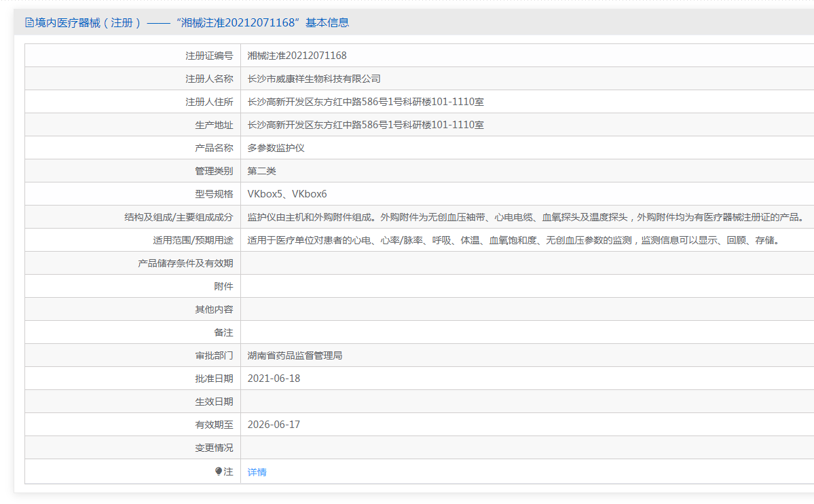Screen dimensions: 814x504
Task: Click the empty 备注 value cell
Action: point(527,332)
